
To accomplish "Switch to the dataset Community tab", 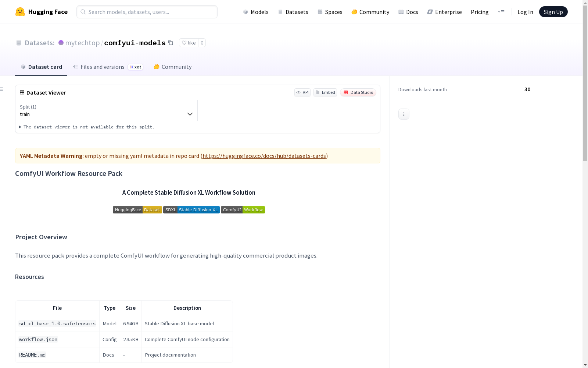I will [x=173, y=67].
